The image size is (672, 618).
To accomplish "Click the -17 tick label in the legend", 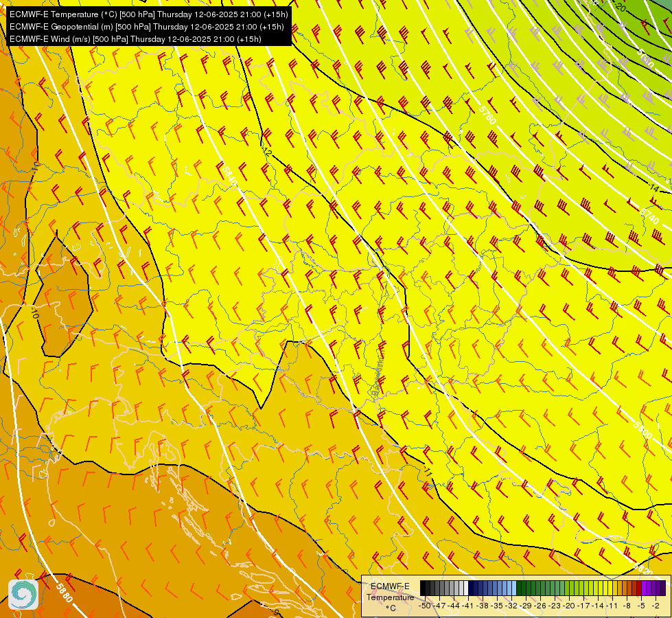I will click(583, 606).
